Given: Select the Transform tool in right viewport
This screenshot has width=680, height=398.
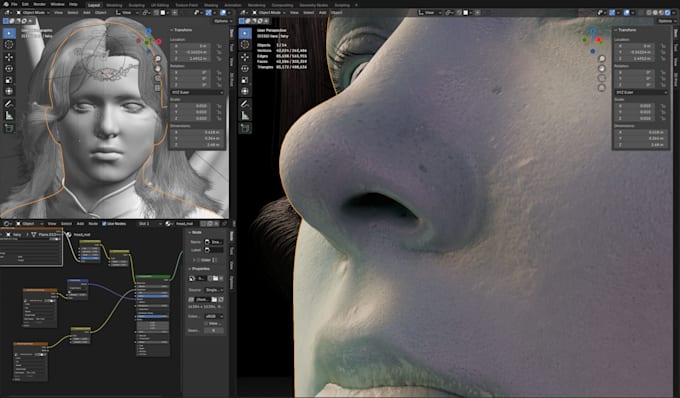Looking at the screenshot, I should click(x=245, y=91).
